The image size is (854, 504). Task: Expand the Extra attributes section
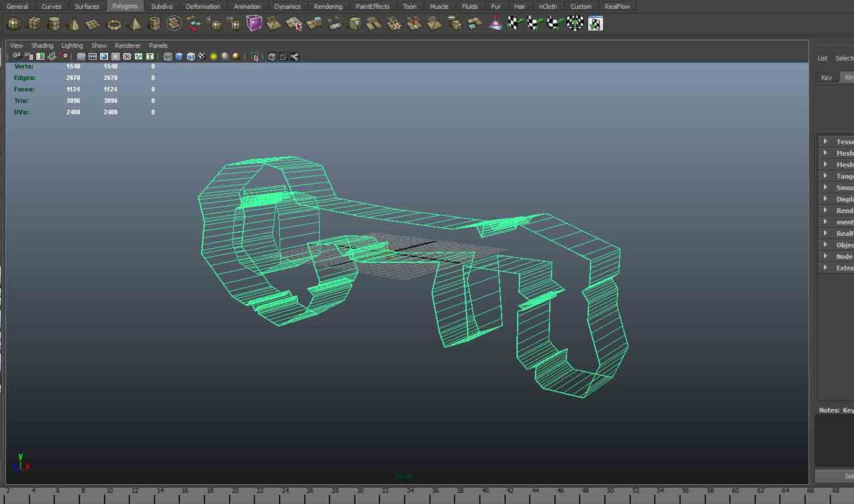tap(836, 268)
